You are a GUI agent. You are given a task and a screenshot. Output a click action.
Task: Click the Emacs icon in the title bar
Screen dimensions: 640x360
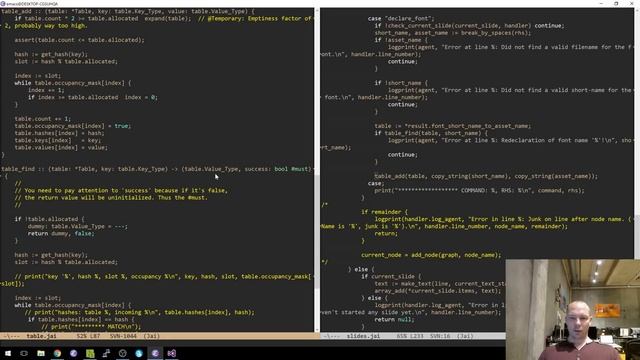tap(3, 3)
